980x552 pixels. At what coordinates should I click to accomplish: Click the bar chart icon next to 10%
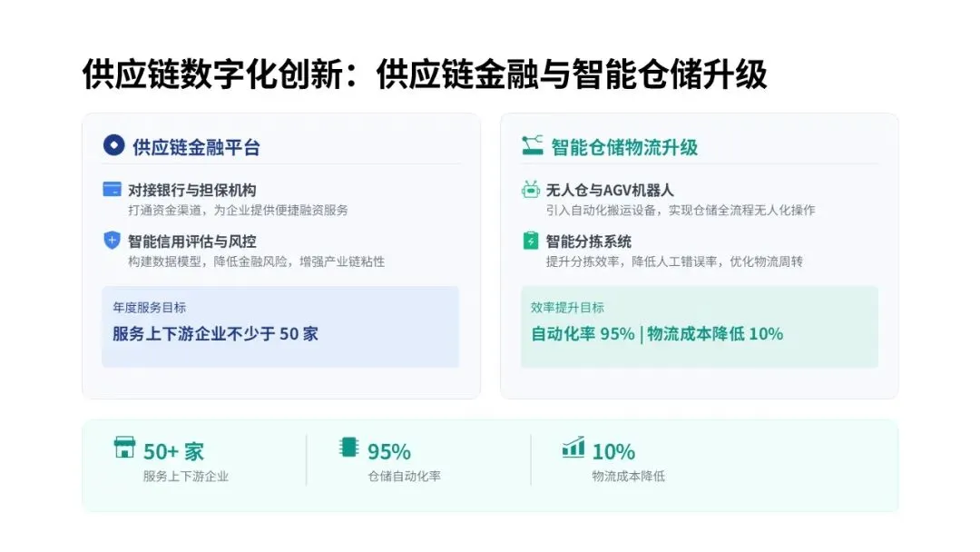[573, 448]
